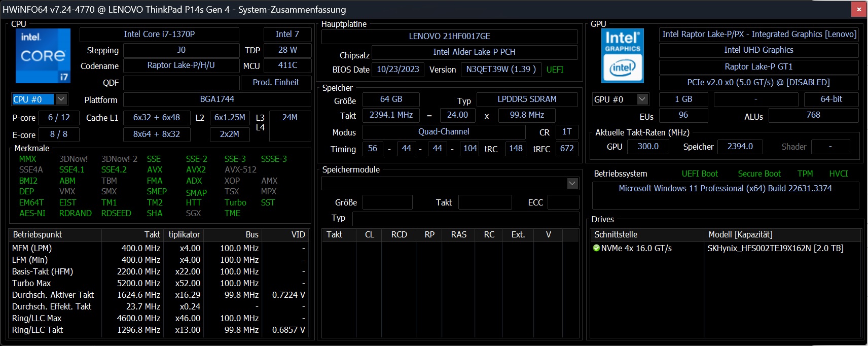The width and height of the screenshot is (868, 346).
Task: Click the L2 cache value 6x1.25M
Action: click(230, 118)
